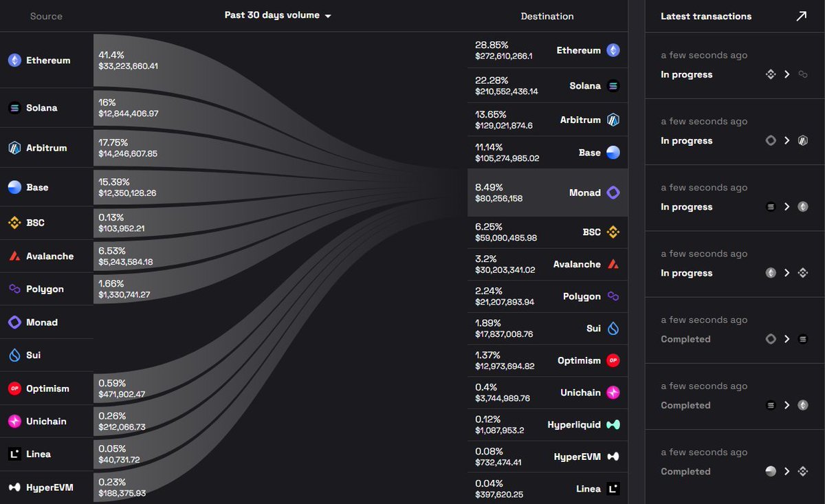Click the HyperEVM icon in the Destination list

click(613, 457)
